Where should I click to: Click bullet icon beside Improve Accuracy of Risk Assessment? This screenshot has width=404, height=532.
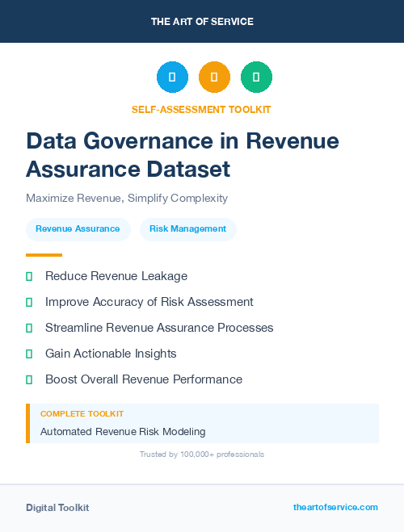click(29, 302)
